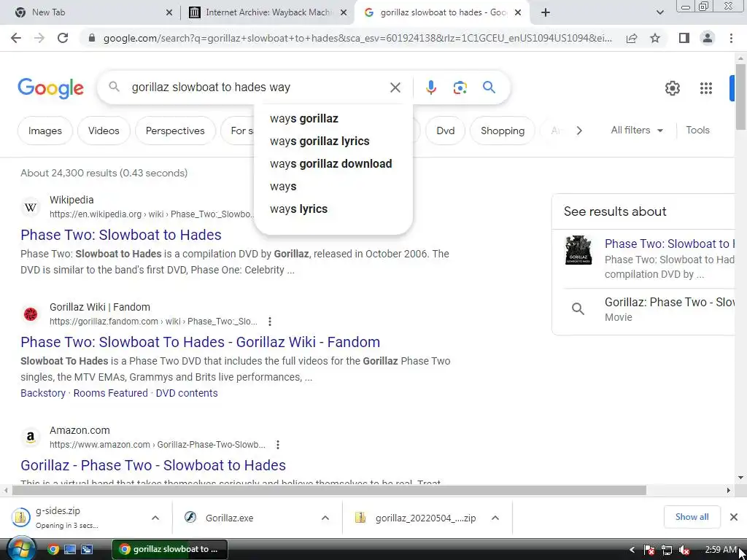Open the Backstory sitelink

pyautogui.click(x=43, y=393)
